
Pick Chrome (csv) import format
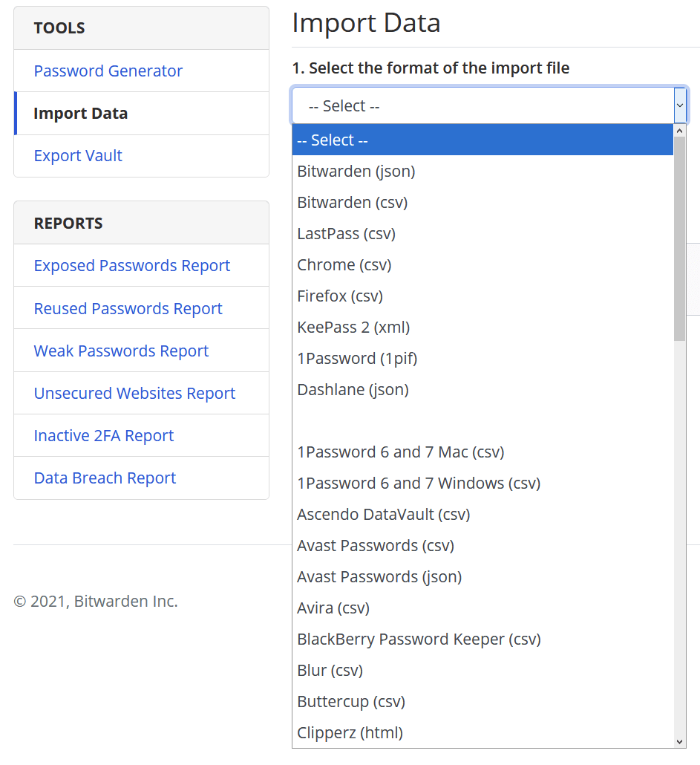pos(483,265)
